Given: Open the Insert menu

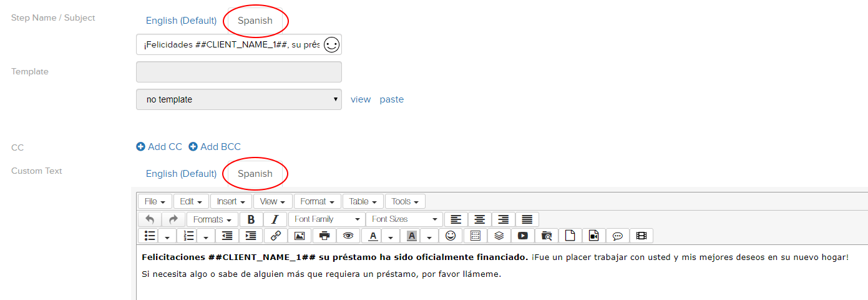Looking at the screenshot, I should coord(231,201).
